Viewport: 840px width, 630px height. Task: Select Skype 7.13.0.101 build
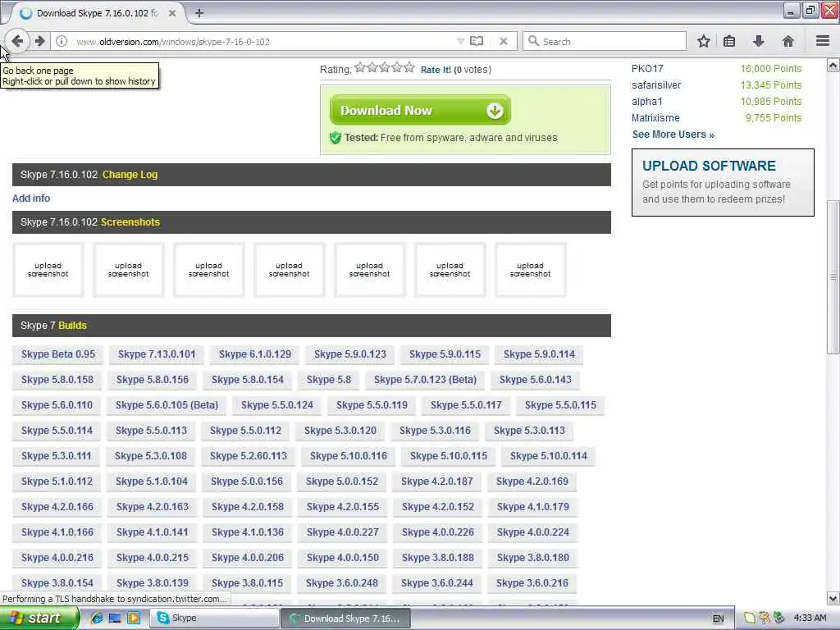click(x=157, y=354)
